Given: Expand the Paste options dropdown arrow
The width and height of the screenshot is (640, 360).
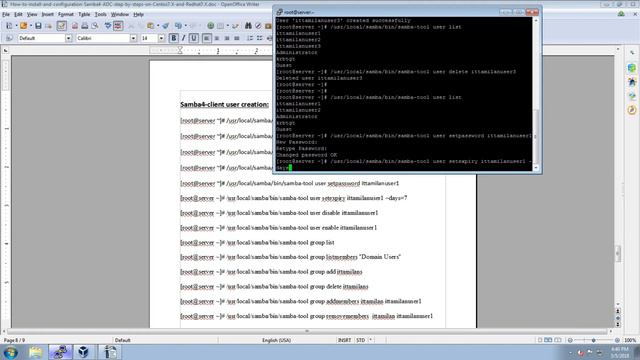Looking at the screenshot, I should (x=158, y=26).
